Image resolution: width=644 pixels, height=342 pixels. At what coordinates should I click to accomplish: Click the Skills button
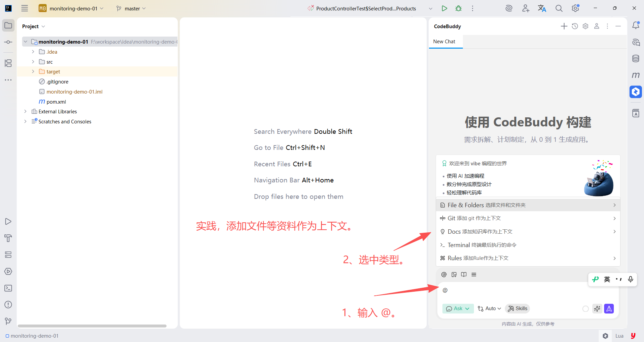tap(518, 308)
